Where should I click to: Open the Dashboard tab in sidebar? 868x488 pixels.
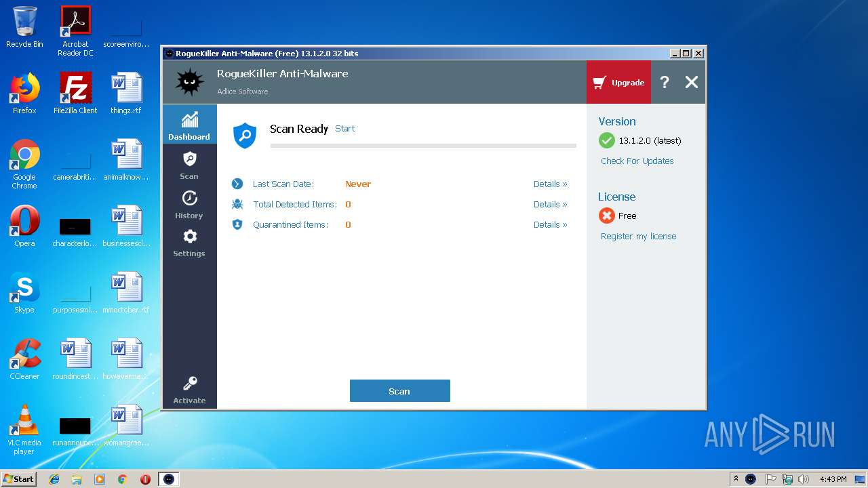click(x=189, y=124)
